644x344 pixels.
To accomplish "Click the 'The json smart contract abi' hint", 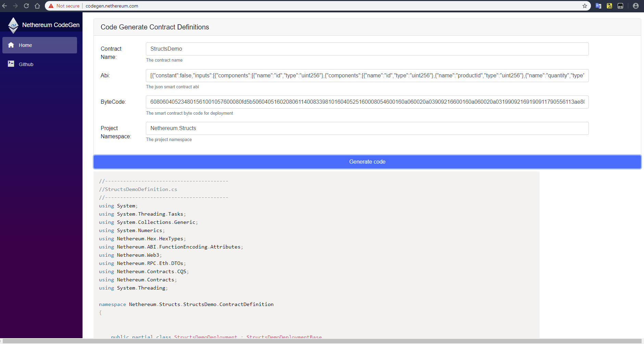I will coord(172,87).
